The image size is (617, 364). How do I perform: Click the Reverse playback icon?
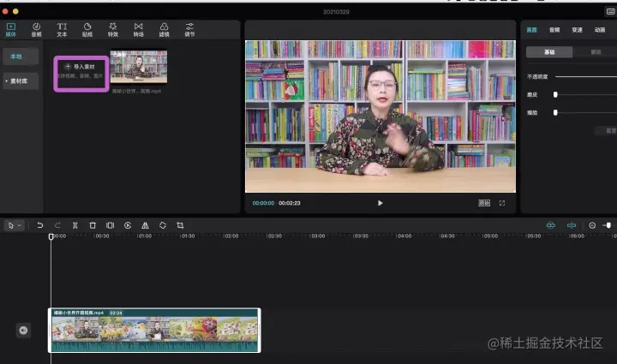coord(128,225)
